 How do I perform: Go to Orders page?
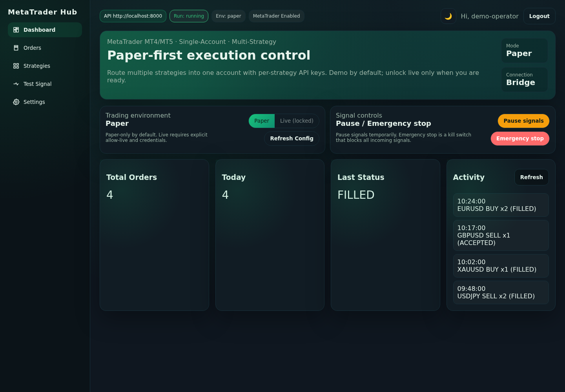(x=45, y=48)
